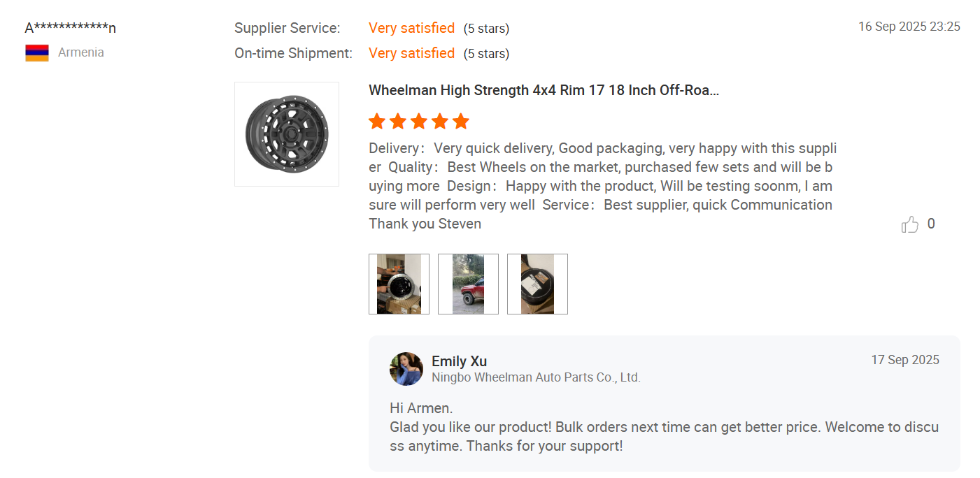Screen dimensions: 980x478
Task: Click the helpful count number zero
Action: tap(931, 224)
